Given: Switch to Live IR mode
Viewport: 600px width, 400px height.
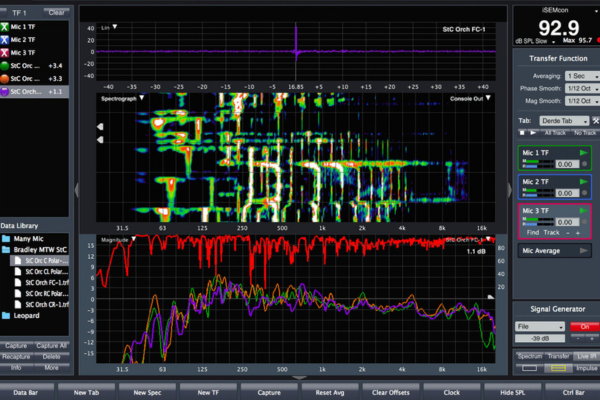Looking at the screenshot, I should (x=587, y=356).
